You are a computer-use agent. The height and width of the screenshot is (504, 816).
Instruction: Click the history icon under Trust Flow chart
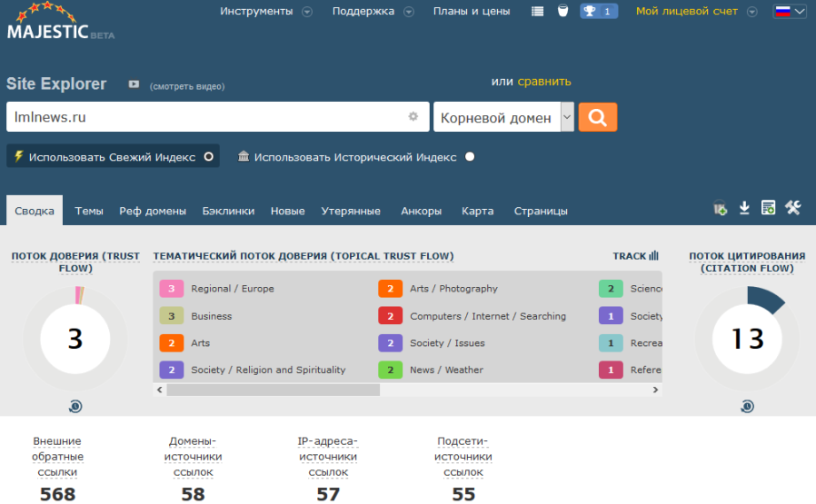click(75, 406)
